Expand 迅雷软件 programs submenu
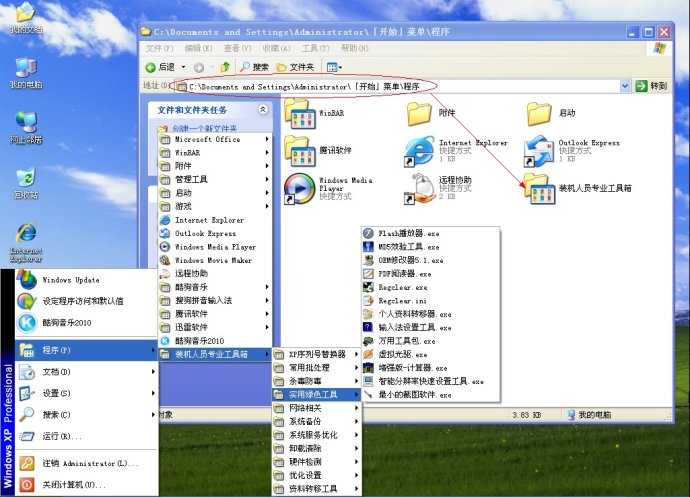Image resolution: width=690 pixels, height=497 pixels. click(x=215, y=327)
